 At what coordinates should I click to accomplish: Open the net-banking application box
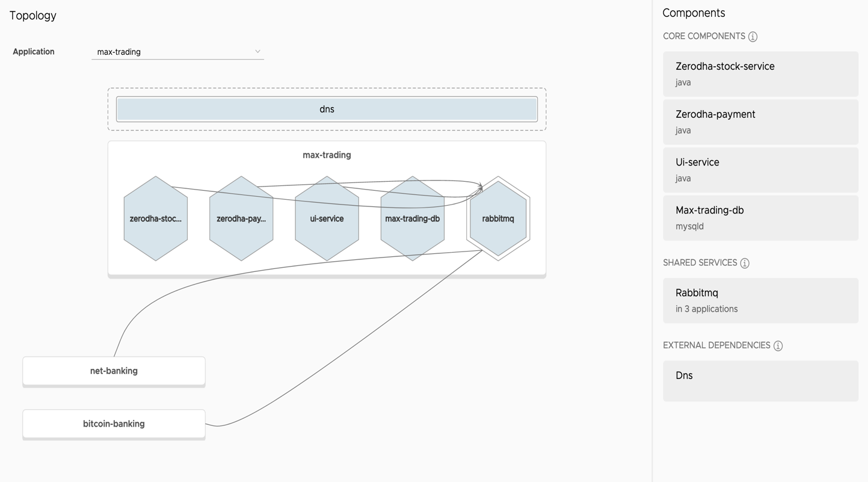[114, 371]
